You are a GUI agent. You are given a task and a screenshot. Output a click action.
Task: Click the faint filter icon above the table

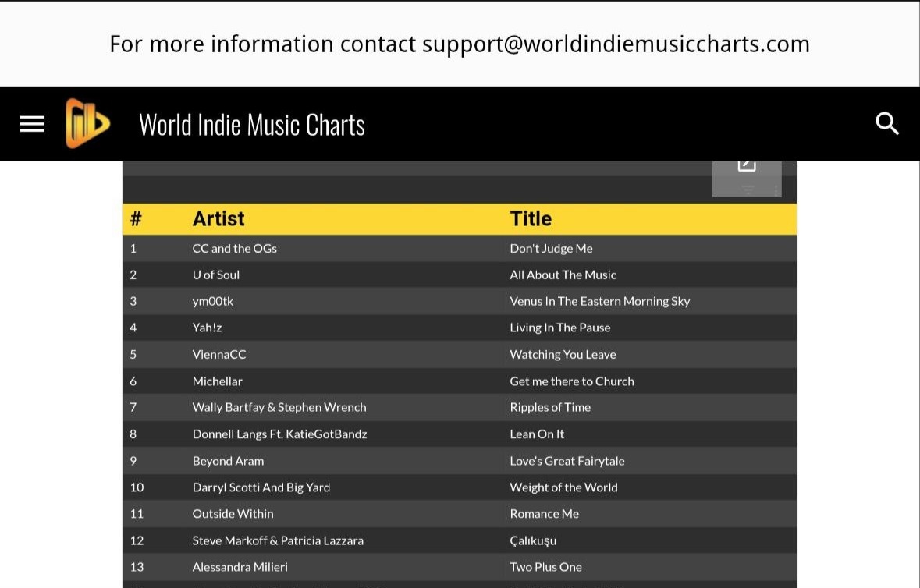[748, 190]
